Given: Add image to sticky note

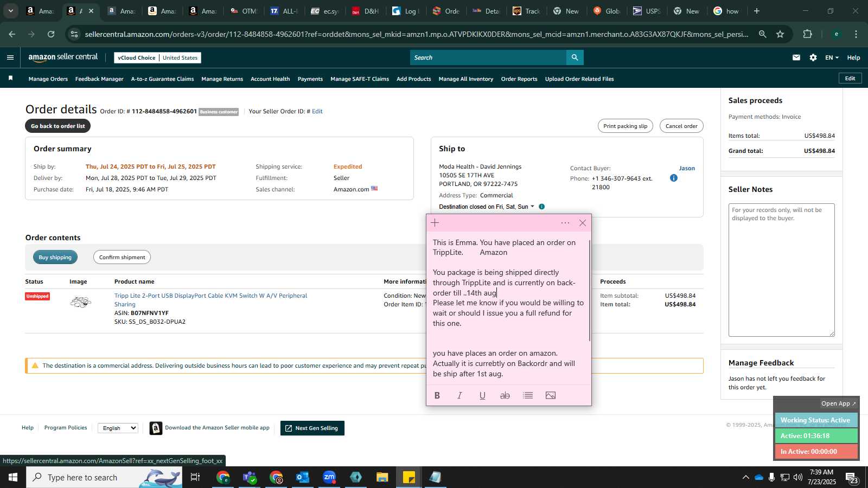Looking at the screenshot, I should pos(551,395).
